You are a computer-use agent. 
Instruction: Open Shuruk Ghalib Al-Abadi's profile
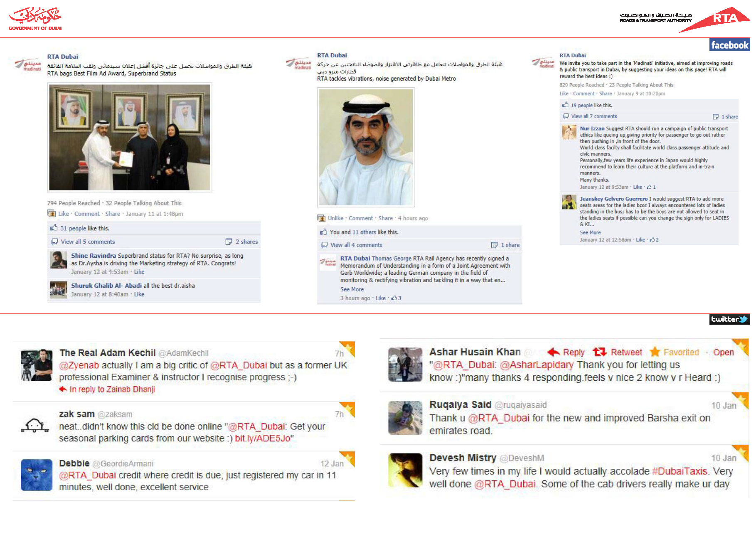tap(106, 286)
